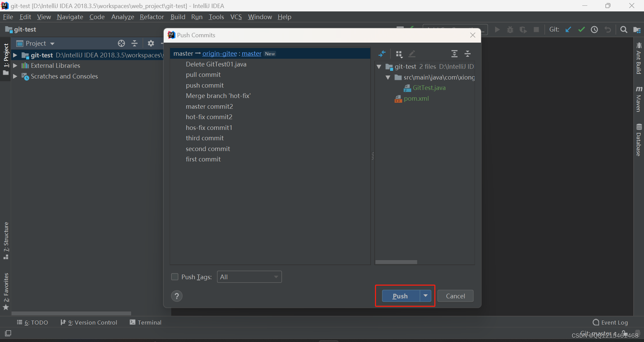Viewport: 644px width, 342px height.
Task: Click the edit source pencil icon
Action: pyautogui.click(x=412, y=54)
